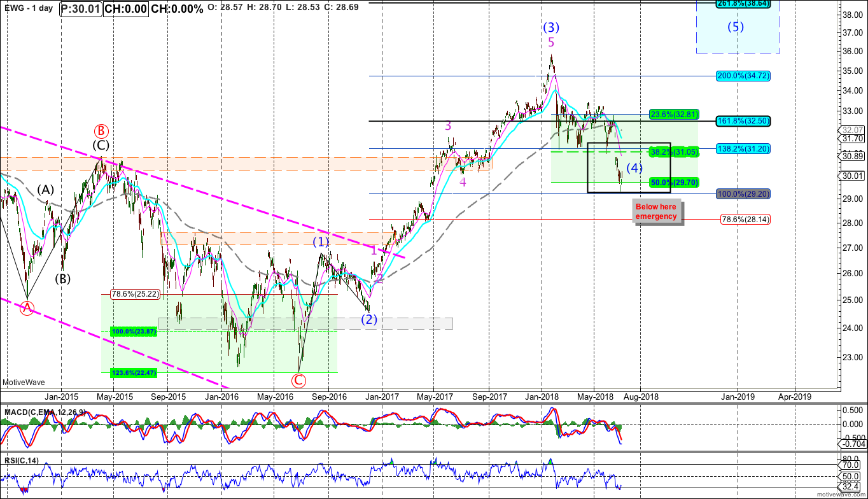Screen dimensions: 868x499
Task: Click the CH:0.00% percent change readout
Action: [x=178, y=9]
